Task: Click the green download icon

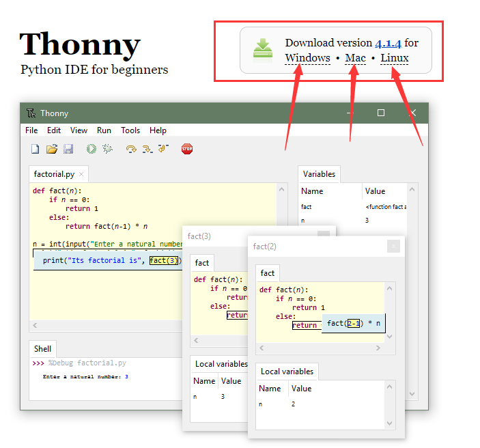Action: [263, 49]
